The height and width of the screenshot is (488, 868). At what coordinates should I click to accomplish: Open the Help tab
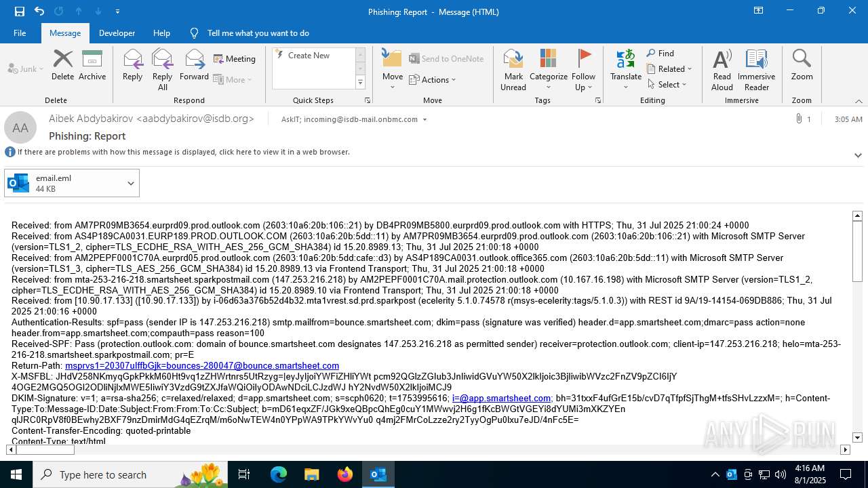161,33
